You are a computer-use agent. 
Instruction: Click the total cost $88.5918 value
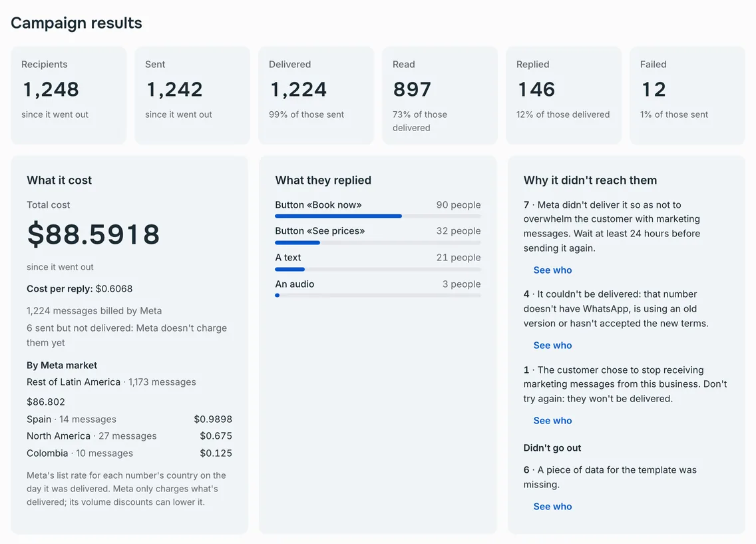93,234
